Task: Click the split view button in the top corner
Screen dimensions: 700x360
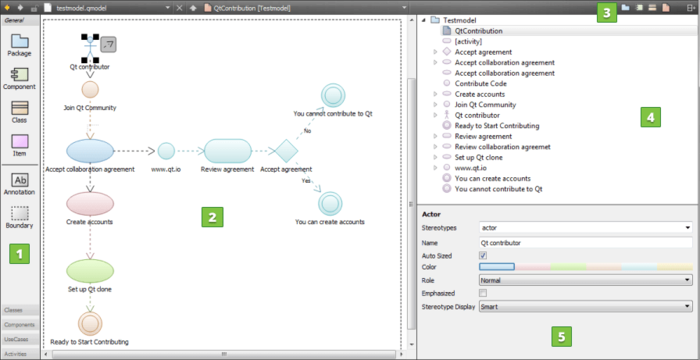Action: point(691,8)
